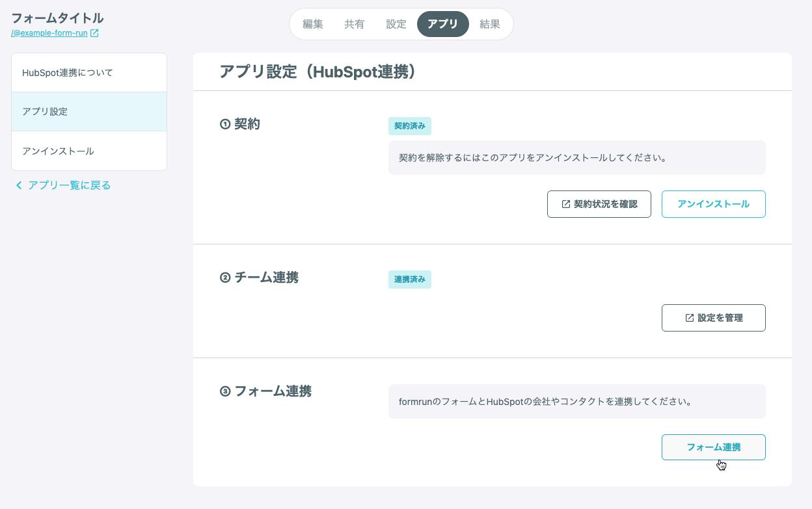Click the 設定を管理 button
812x509 pixels.
pyautogui.click(x=714, y=318)
